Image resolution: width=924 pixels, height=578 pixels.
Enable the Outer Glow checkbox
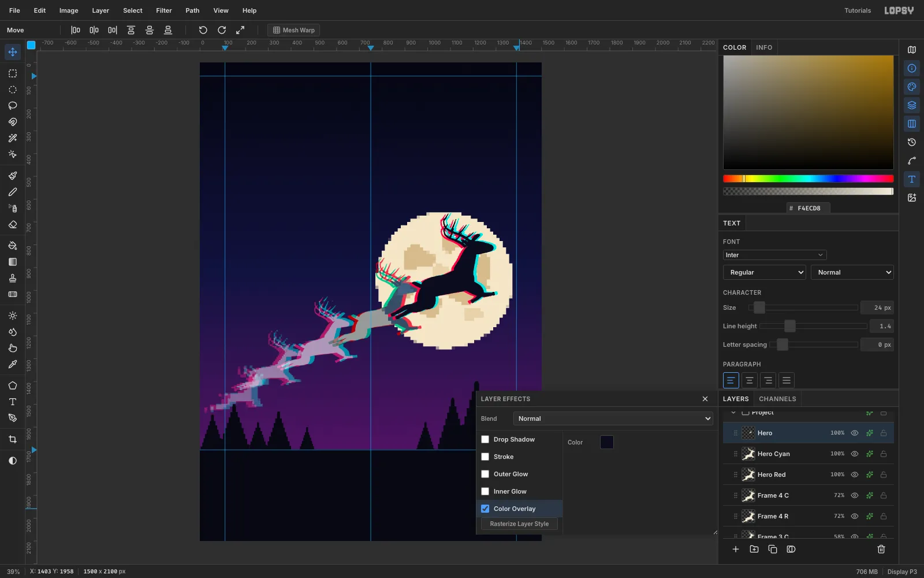click(485, 474)
